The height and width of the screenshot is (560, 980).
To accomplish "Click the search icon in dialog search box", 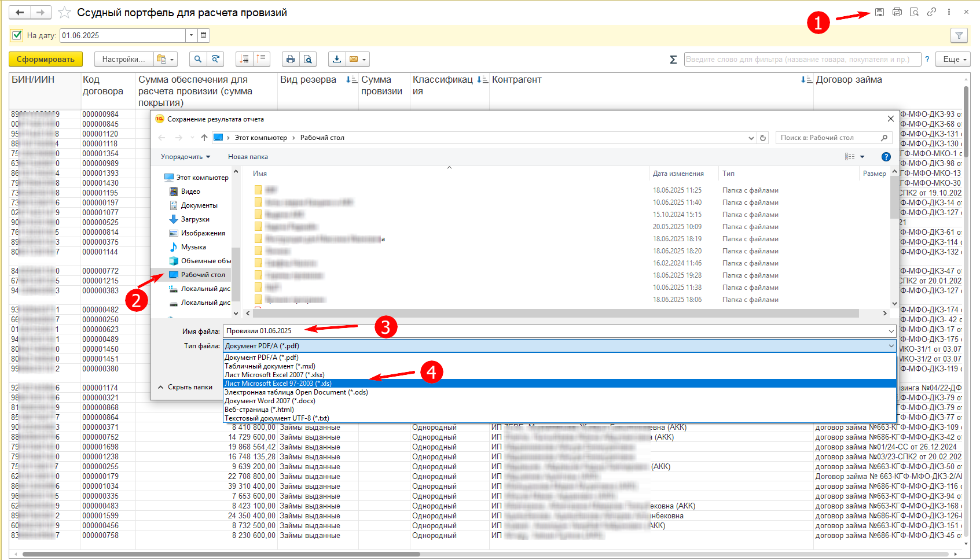I will 884,138.
